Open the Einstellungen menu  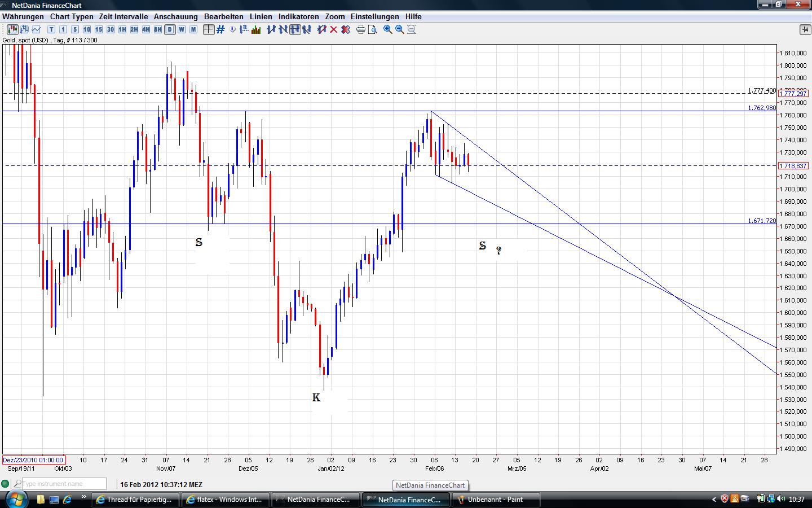point(374,16)
